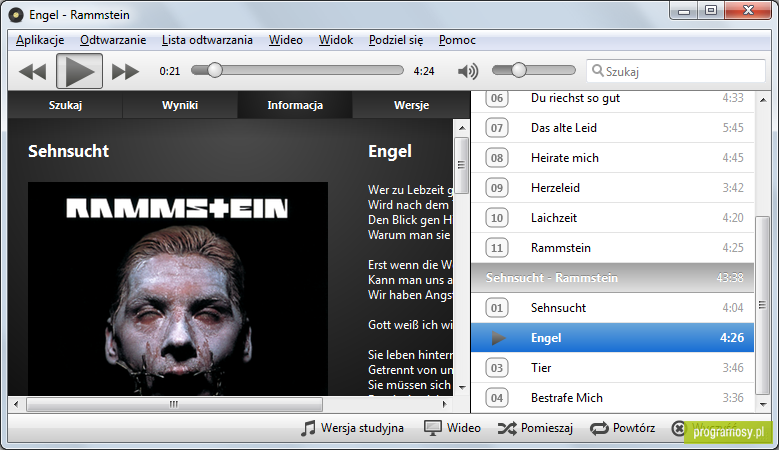Click the Pomieszaj shuffle label
The width and height of the screenshot is (779, 450).
547,428
